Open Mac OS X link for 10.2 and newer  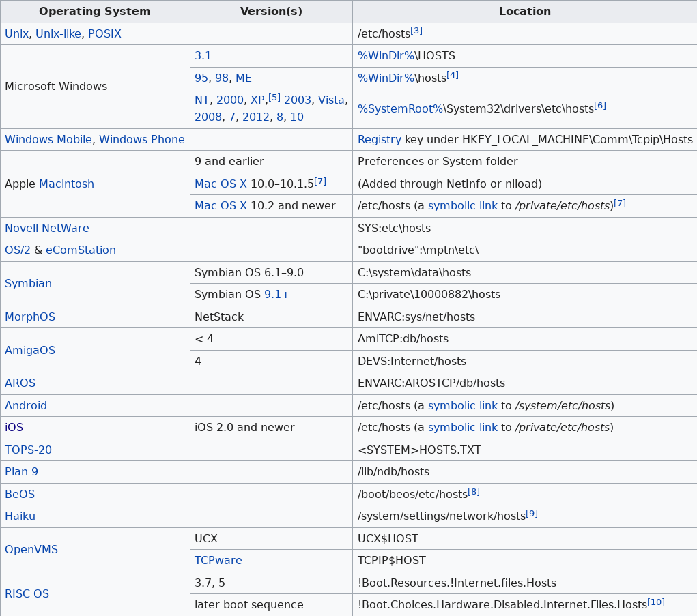click(221, 205)
